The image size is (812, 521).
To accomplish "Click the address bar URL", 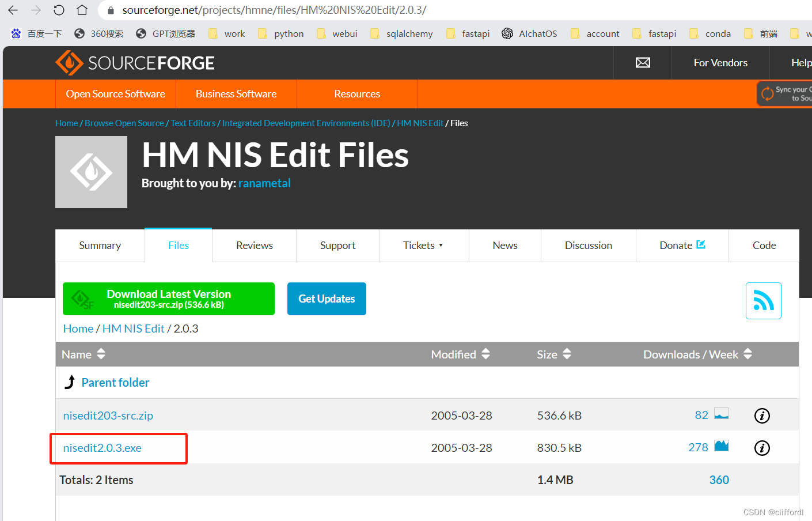I will point(274,10).
